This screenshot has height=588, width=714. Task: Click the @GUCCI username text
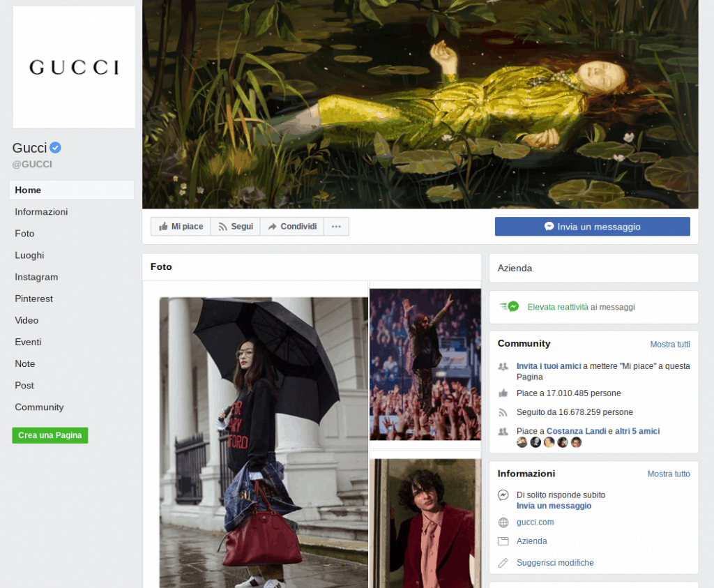click(x=32, y=165)
